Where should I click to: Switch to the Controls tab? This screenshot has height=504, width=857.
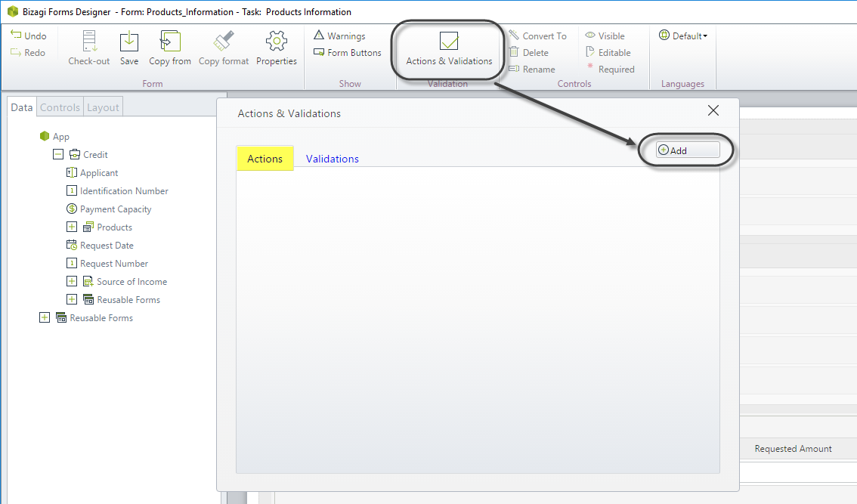click(60, 107)
